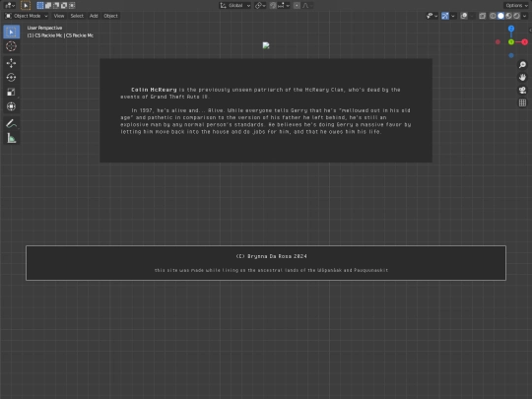532x399 pixels.
Task: Toggle X-Ray view
Action: [482, 16]
